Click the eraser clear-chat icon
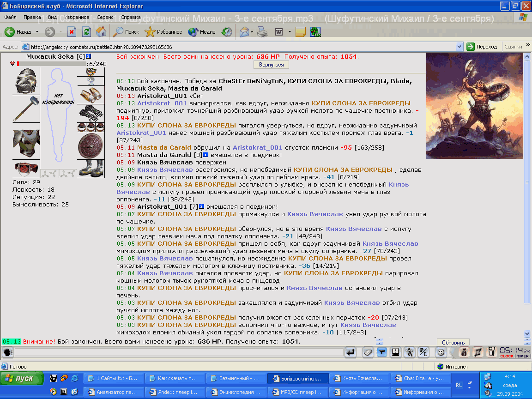Screen dimensions: 532x399 tap(368, 352)
